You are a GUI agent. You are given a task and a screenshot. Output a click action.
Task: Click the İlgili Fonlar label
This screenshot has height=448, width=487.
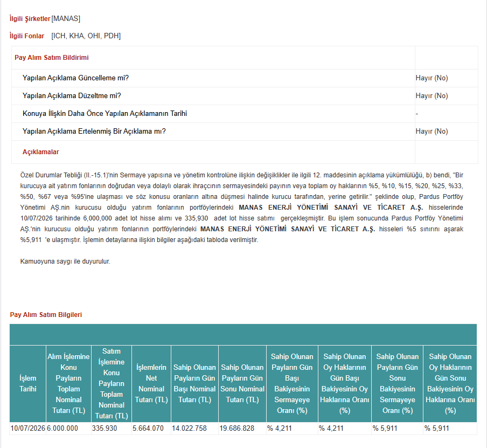tap(27, 36)
